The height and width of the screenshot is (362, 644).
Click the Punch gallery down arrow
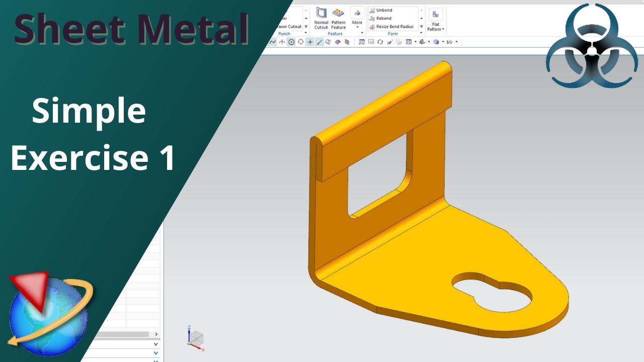click(306, 19)
